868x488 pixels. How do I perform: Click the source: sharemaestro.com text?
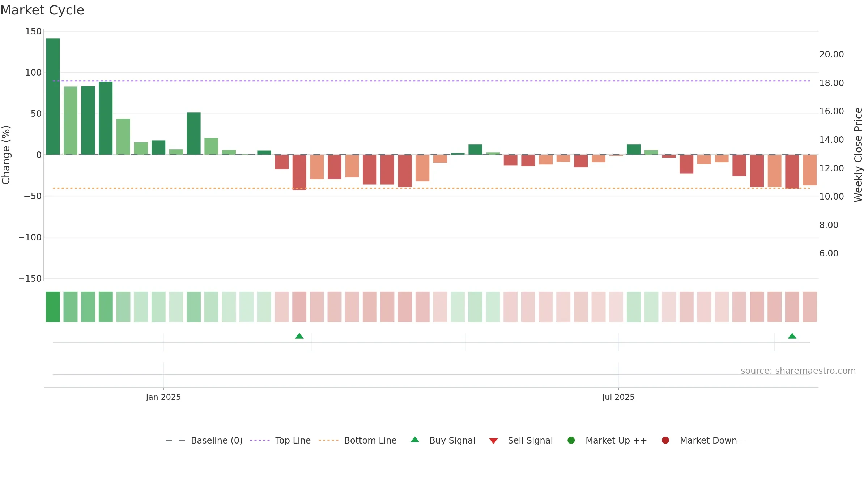pyautogui.click(x=798, y=371)
